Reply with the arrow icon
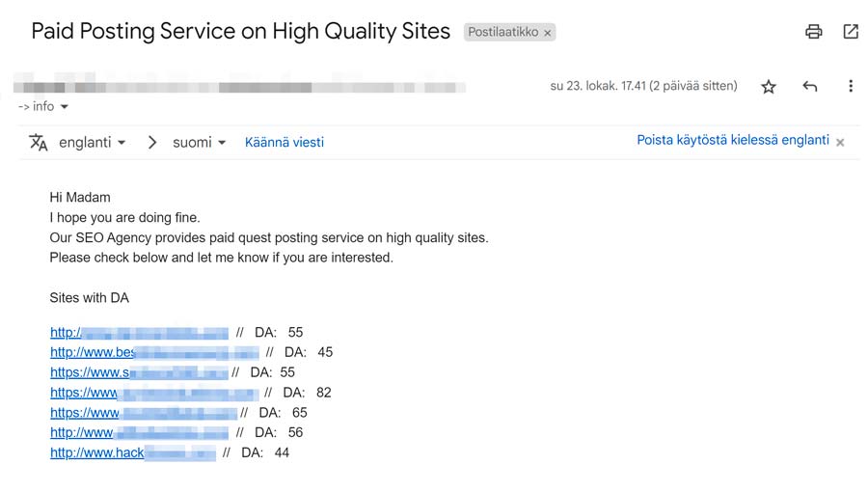This screenshot has height=492, width=868. (x=810, y=86)
